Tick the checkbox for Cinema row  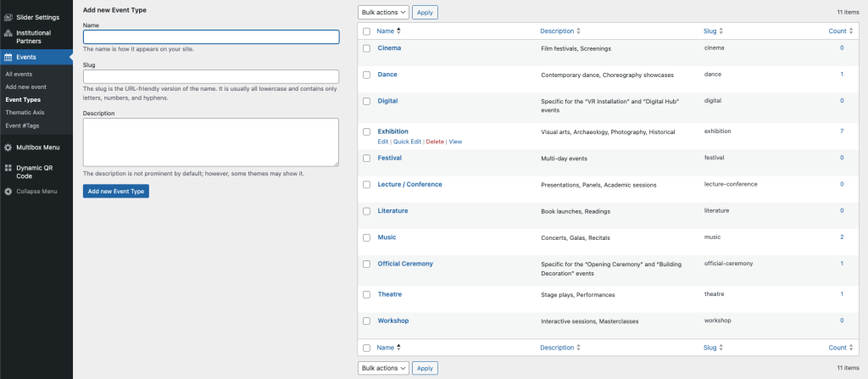pyautogui.click(x=366, y=48)
